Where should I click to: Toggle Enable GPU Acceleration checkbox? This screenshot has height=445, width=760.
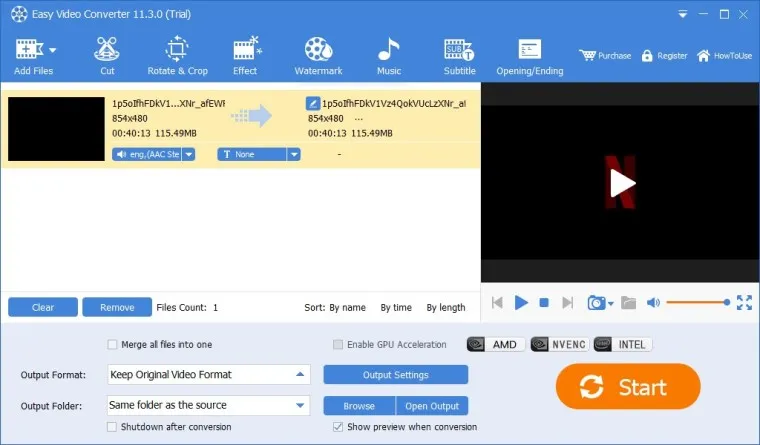[338, 345]
